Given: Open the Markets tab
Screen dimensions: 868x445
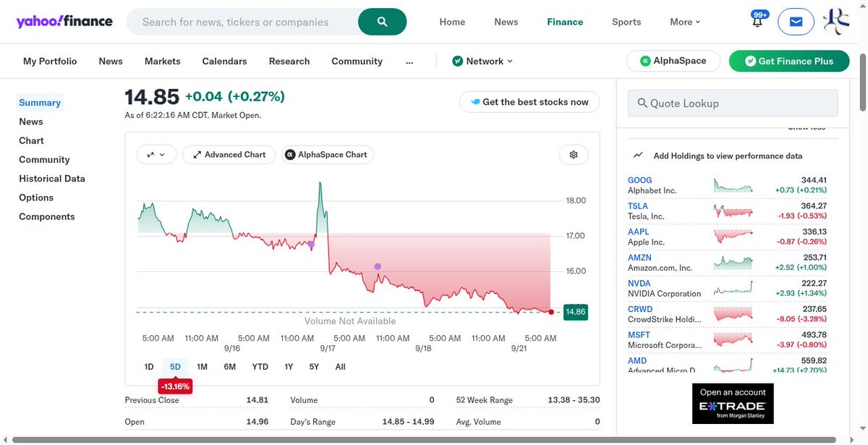Looking at the screenshot, I should pos(163,61).
